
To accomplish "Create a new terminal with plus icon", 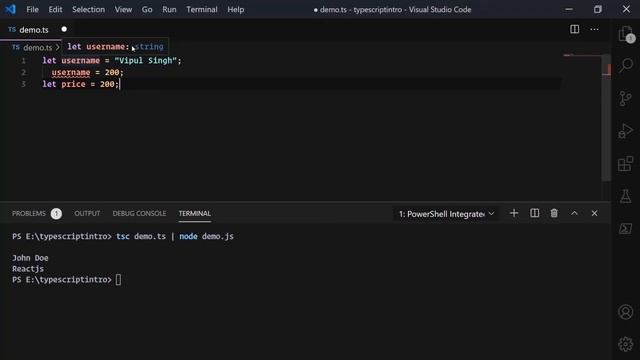I will [x=514, y=213].
